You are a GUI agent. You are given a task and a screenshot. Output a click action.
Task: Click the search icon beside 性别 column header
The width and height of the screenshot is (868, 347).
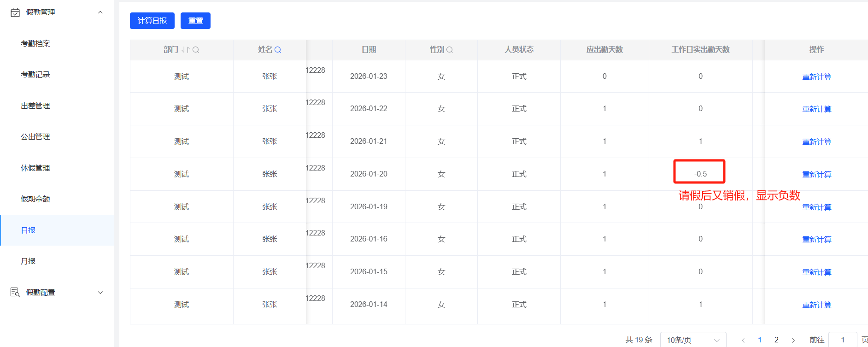tap(450, 50)
